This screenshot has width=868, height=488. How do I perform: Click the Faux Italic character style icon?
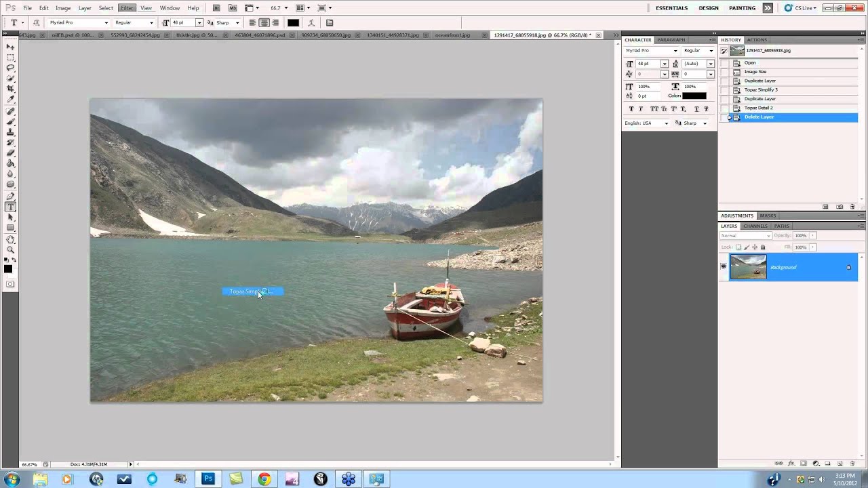(x=641, y=108)
